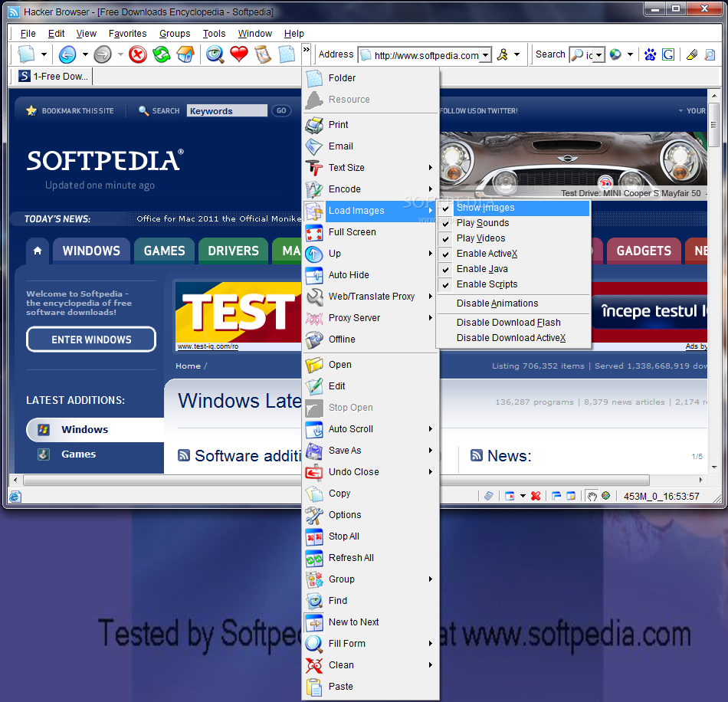The width and height of the screenshot is (728, 702).
Task: Click the red X icon in status bar
Action: pyautogui.click(x=536, y=496)
